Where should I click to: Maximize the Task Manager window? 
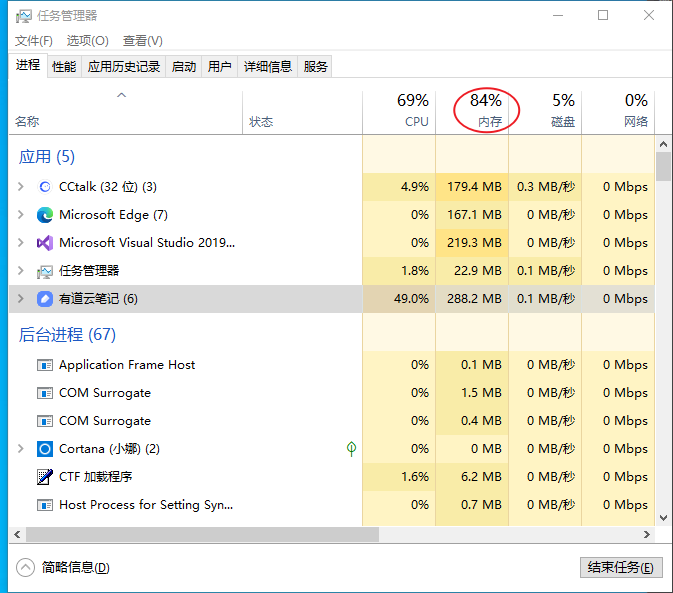[x=603, y=15]
